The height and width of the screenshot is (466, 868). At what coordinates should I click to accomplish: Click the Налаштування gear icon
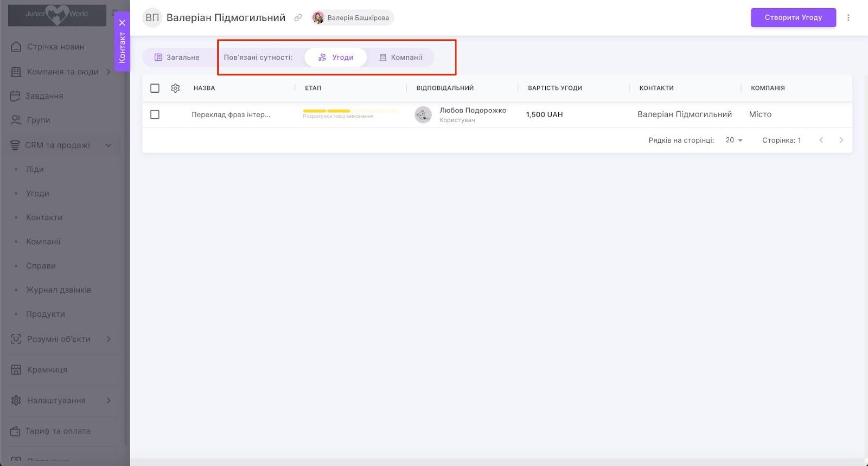click(x=16, y=400)
